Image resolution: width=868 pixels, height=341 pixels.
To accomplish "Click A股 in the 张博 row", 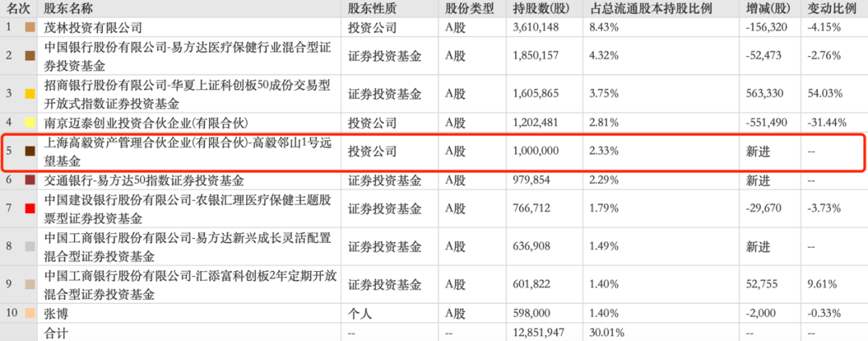I will tap(456, 314).
